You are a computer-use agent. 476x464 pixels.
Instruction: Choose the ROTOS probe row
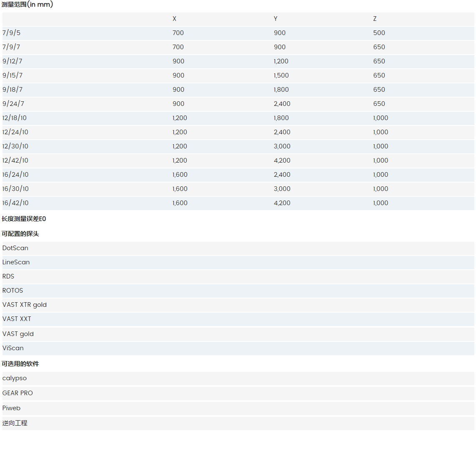click(x=13, y=291)
